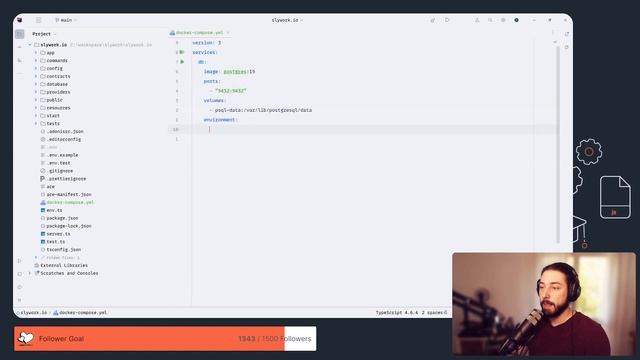
Task: Click slywork.io breadcrumb in status bar
Action: pyautogui.click(x=33, y=313)
